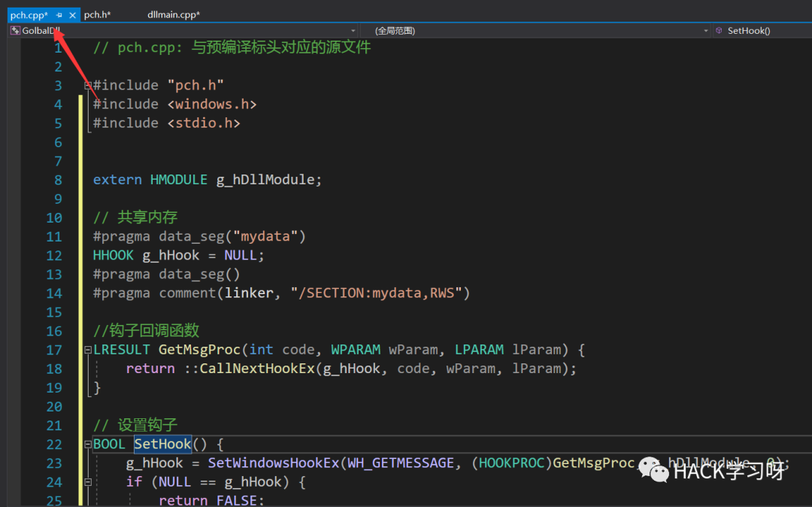Click the WPARAM type on line 17
This screenshot has width=812, height=507.
click(x=356, y=350)
